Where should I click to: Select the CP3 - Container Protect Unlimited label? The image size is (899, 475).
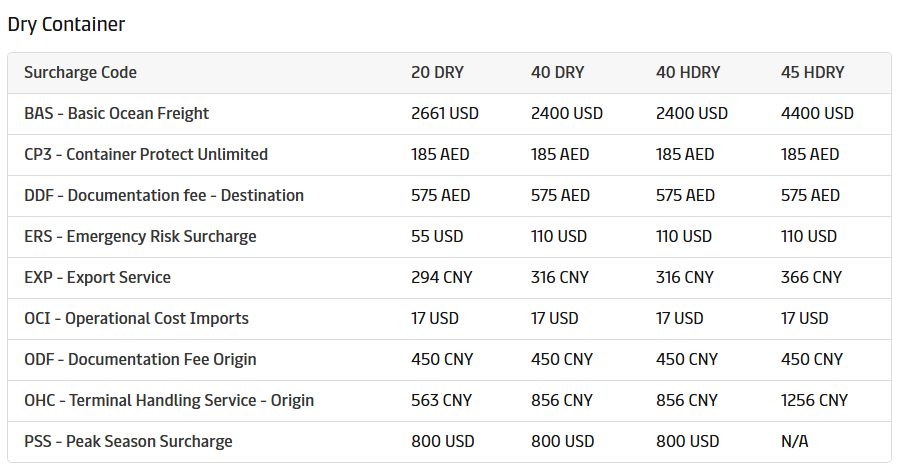(x=146, y=155)
